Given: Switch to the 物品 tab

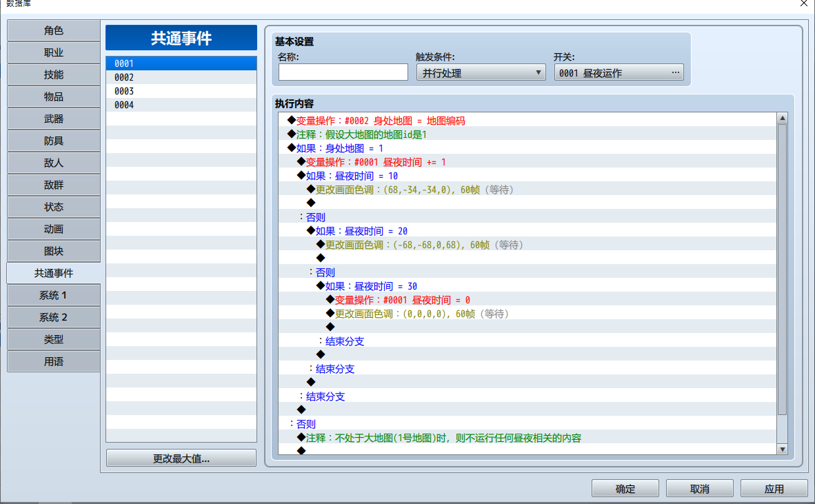Looking at the screenshot, I should [54, 97].
